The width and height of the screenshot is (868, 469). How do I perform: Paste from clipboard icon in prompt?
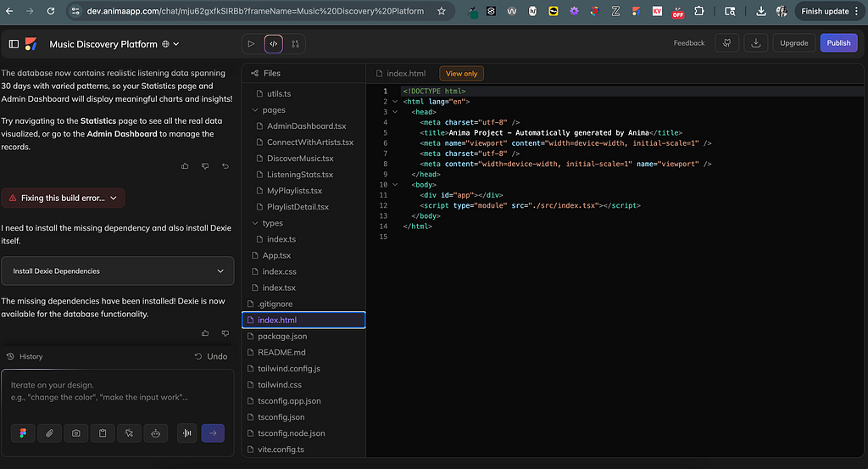point(103,433)
